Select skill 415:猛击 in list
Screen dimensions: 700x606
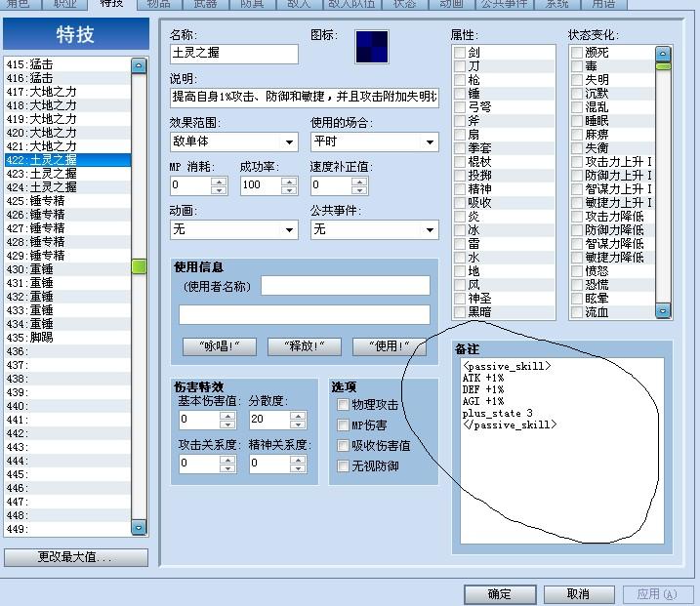click(x=67, y=64)
